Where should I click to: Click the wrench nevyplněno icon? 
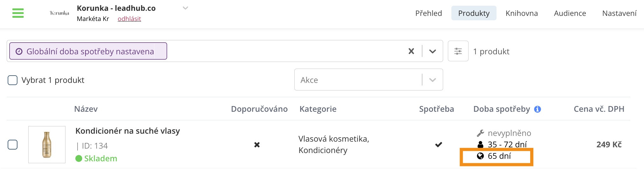[x=480, y=133]
